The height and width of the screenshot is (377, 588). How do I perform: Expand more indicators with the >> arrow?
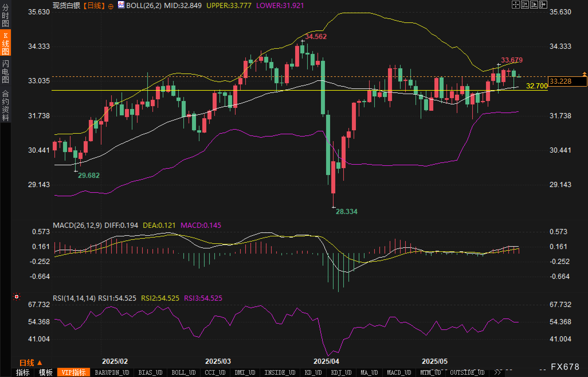[x=497, y=372]
